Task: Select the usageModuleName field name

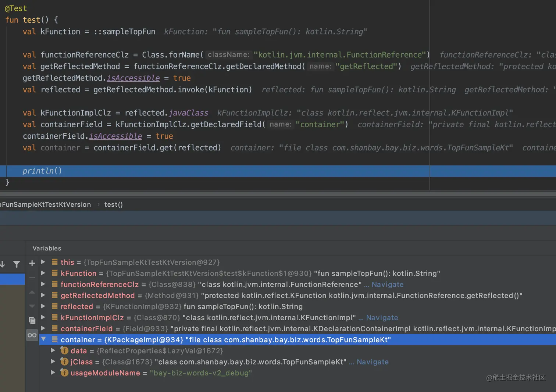Action: click(105, 373)
